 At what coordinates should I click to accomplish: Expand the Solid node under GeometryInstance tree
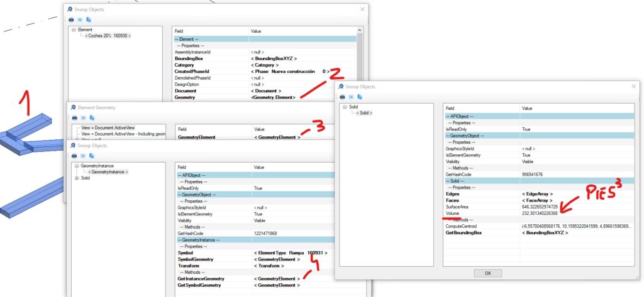click(77, 178)
